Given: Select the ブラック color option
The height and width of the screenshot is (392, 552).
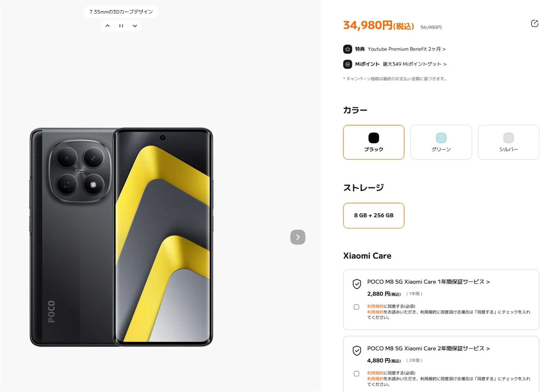Looking at the screenshot, I should 373,142.
